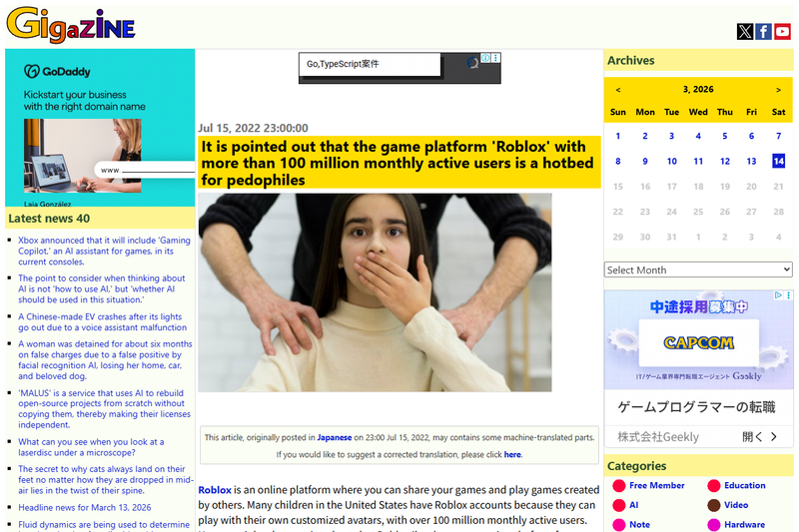Viewport: 799px width, 532px height.
Task: Click the Roblox article headline
Action: pos(399,163)
